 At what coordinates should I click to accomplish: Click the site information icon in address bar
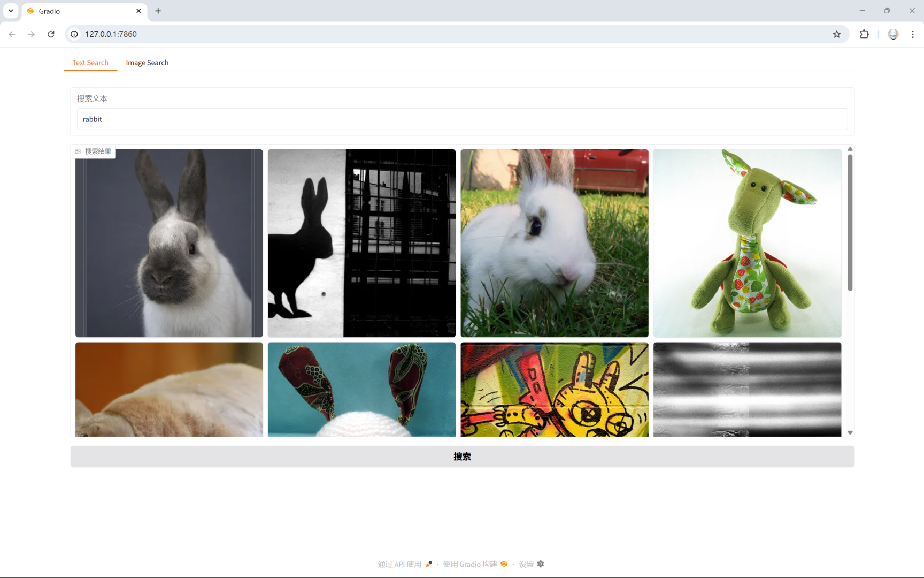point(74,34)
